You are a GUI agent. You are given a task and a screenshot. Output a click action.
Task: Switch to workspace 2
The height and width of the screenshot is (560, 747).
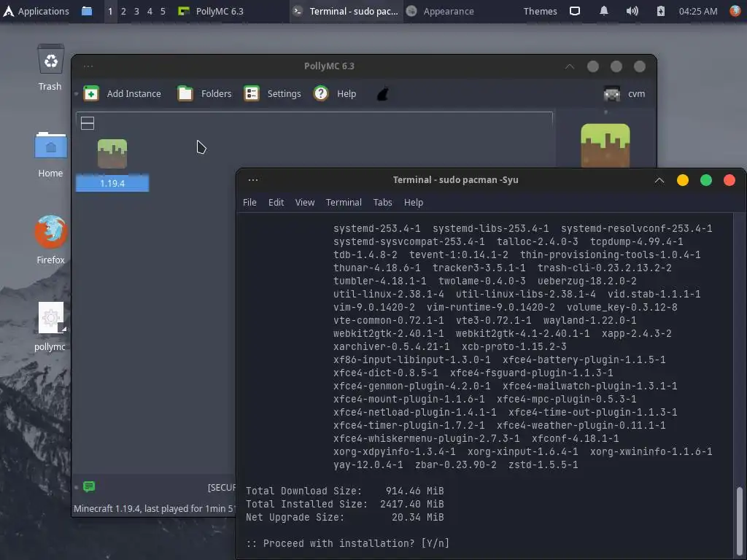pos(123,11)
